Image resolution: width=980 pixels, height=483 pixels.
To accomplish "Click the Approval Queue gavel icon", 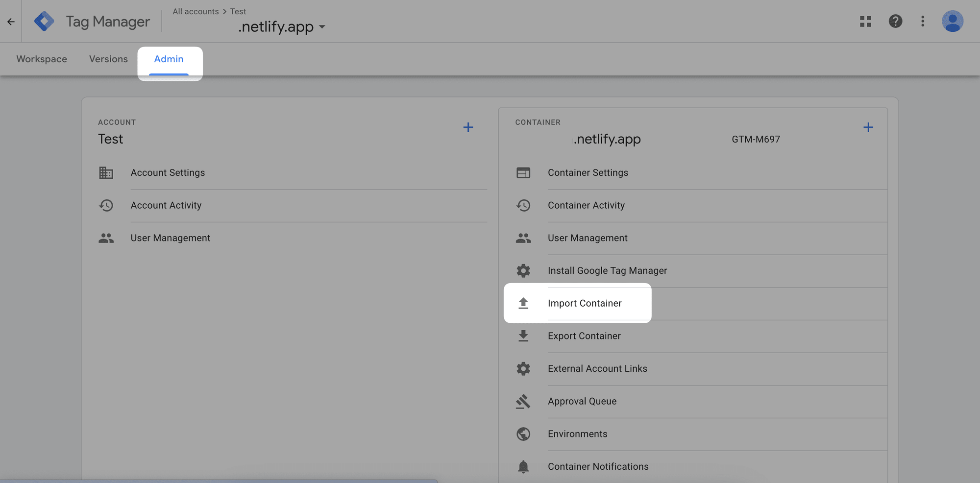I will (x=523, y=401).
